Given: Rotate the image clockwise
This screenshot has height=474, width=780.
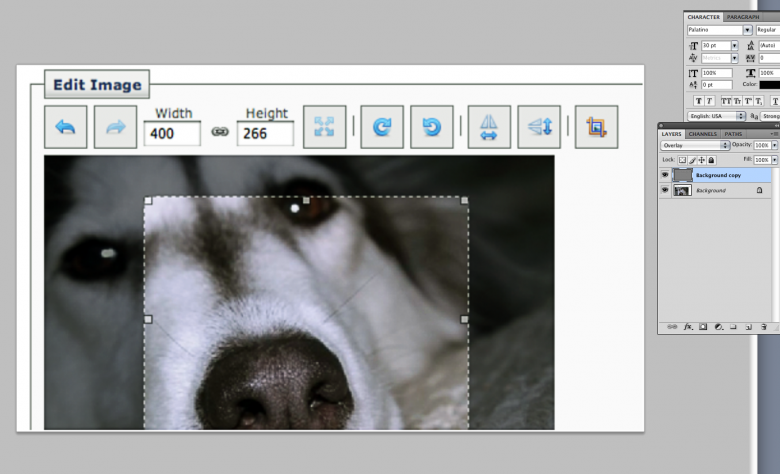Looking at the screenshot, I should (382, 127).
